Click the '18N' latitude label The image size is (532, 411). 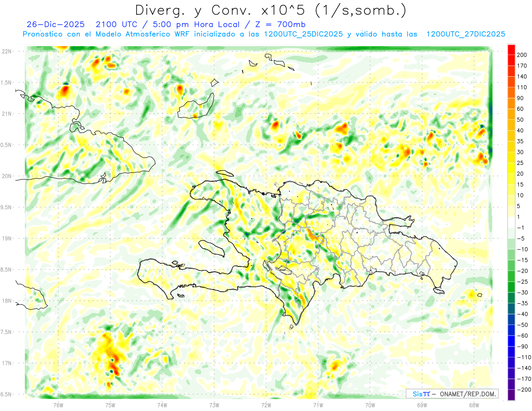tap(8, 301)
